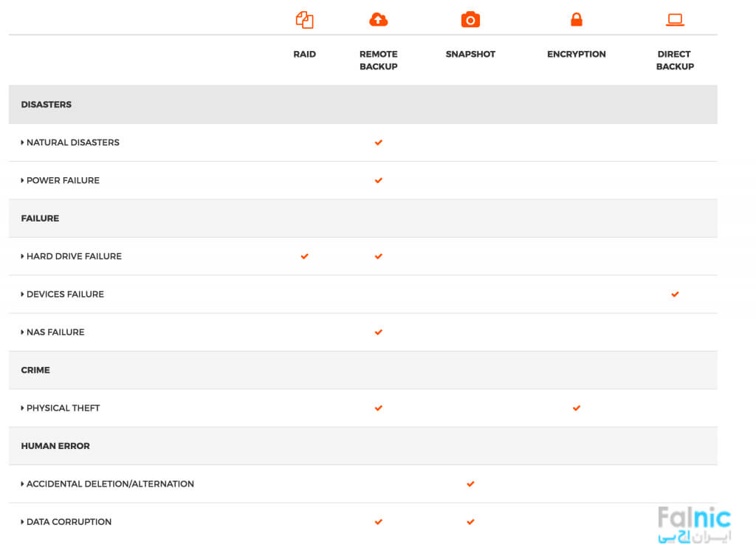Click the Snapshot camera icon

pos(470,20)
